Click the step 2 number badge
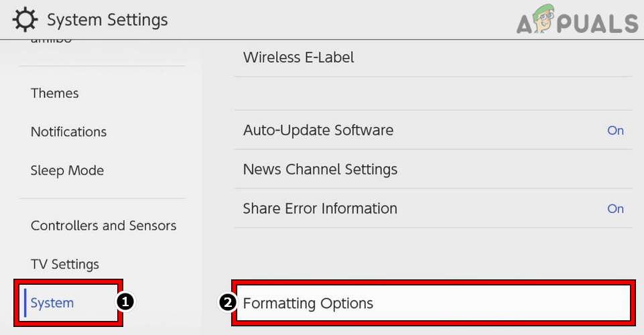 pyautogui.click(x=229, y=303)
